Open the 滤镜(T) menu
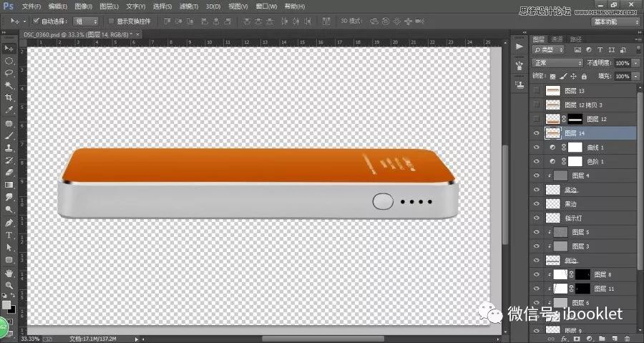 pos(189,6)
